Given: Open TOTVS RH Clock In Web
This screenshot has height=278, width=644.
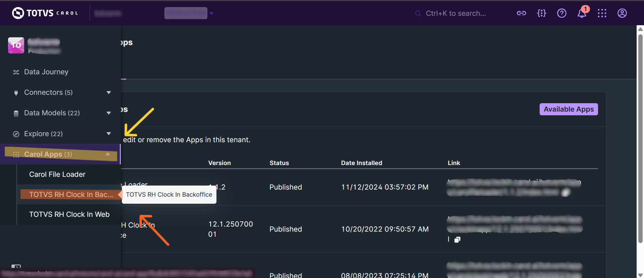Looking at the screenshot, I should 69,214.
